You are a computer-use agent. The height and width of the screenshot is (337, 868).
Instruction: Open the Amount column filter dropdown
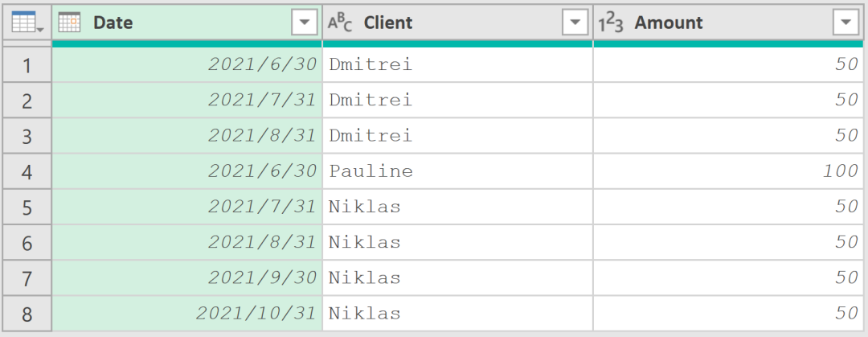(x=845, y=23)
